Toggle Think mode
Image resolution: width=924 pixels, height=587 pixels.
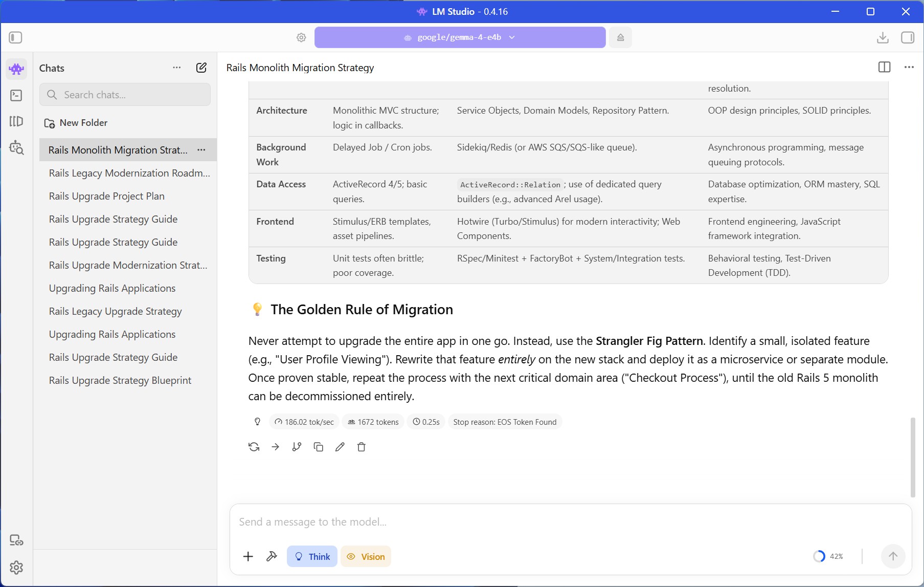[312, 556]
